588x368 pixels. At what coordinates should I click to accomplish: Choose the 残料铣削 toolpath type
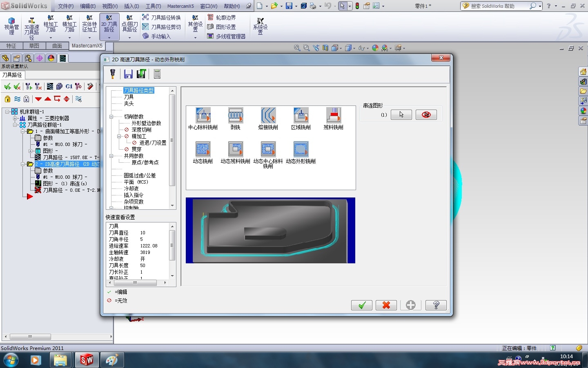click(x=334, y=115)
